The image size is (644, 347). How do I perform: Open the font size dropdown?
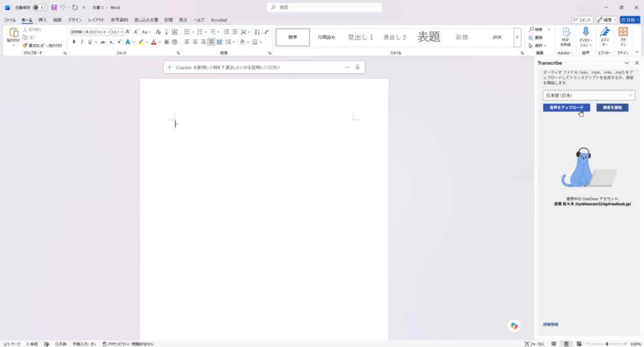121,32
